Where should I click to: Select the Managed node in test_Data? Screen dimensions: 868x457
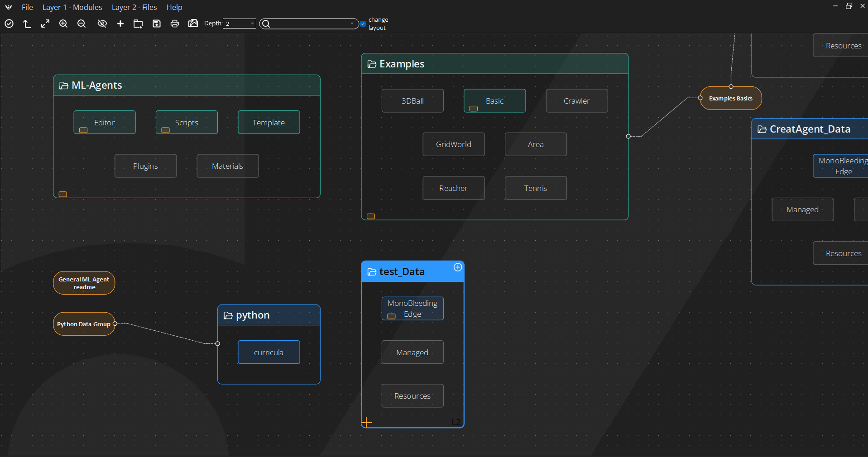pyautogui.click(x=412, y=352)
